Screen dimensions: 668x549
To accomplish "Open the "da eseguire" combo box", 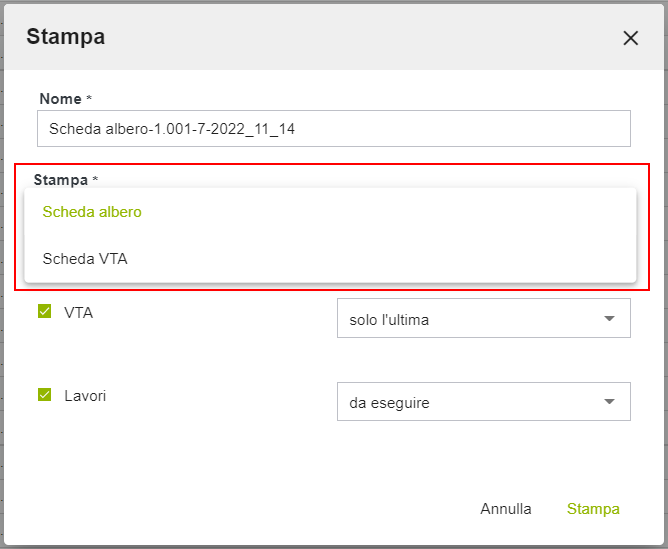I will (470, 402).
